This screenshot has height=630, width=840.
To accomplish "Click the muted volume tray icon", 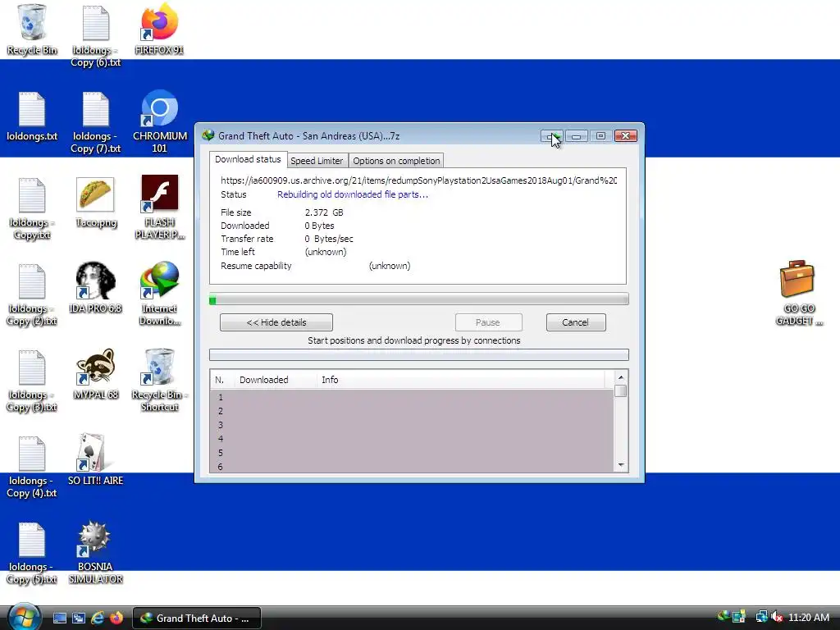I will (x=778, y=617).
